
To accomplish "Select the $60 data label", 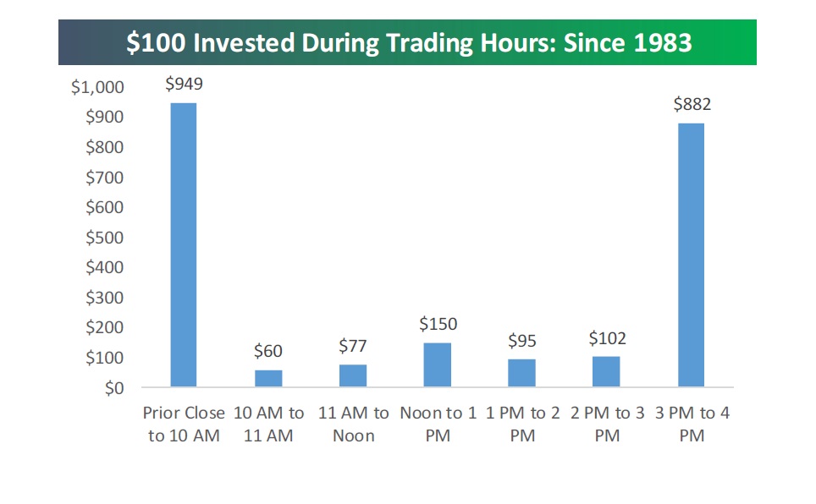I will point(268,351).
